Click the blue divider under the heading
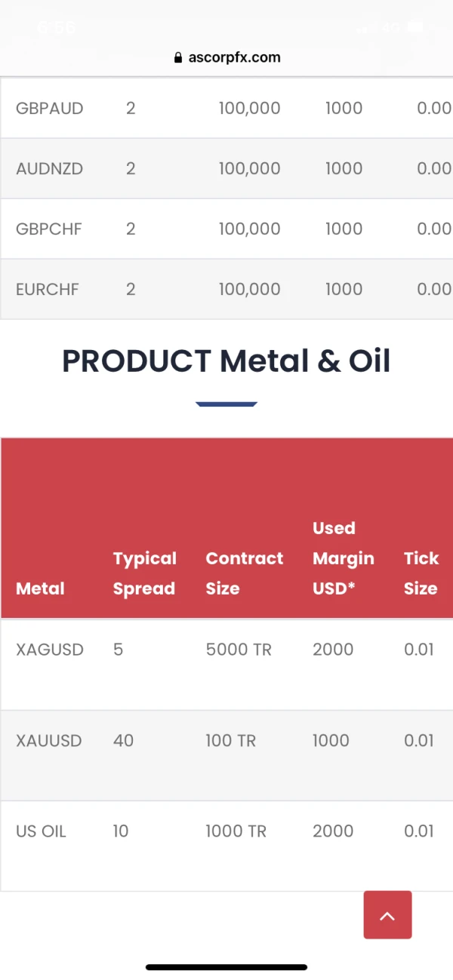 (x=226, y=404)
